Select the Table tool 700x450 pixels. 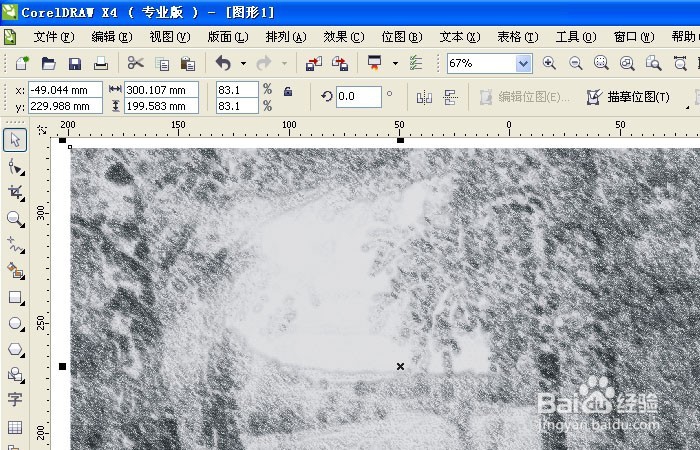[x=15, y=427]
